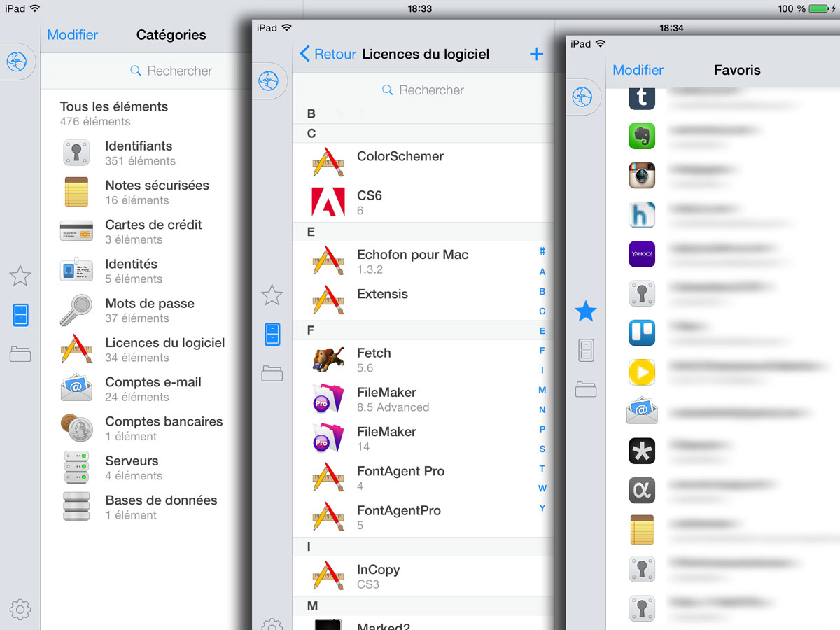Open the alpha symbol favorite icon

pyautogui.click(x=642, y=490)
